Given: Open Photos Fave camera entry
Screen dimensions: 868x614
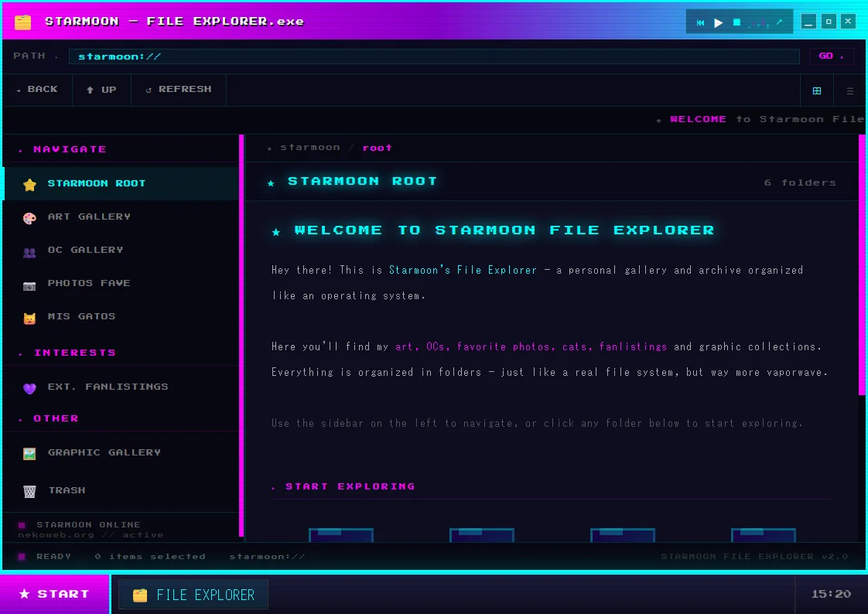Looking at the screenshot, I should tap(121, 283).
